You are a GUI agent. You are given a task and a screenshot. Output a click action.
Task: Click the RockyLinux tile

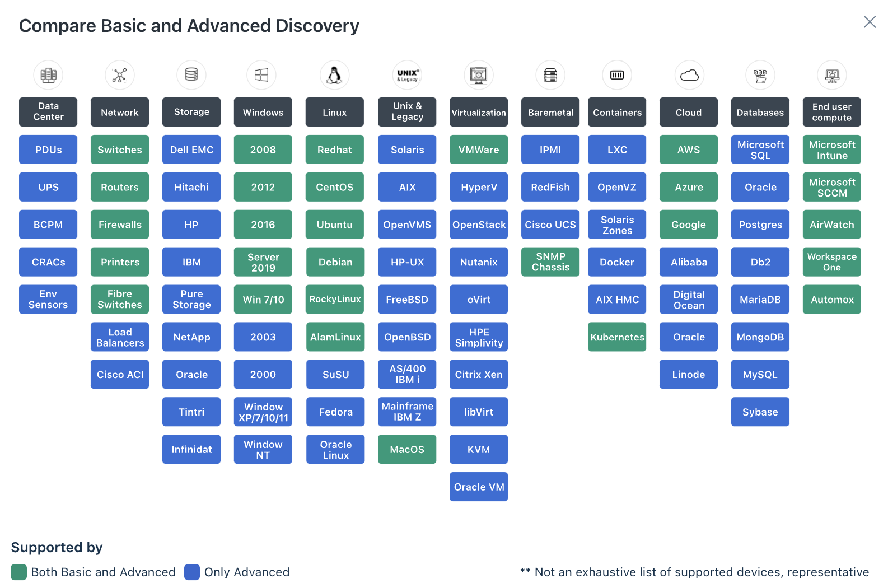pyautogui.click(x=335, y=300)
